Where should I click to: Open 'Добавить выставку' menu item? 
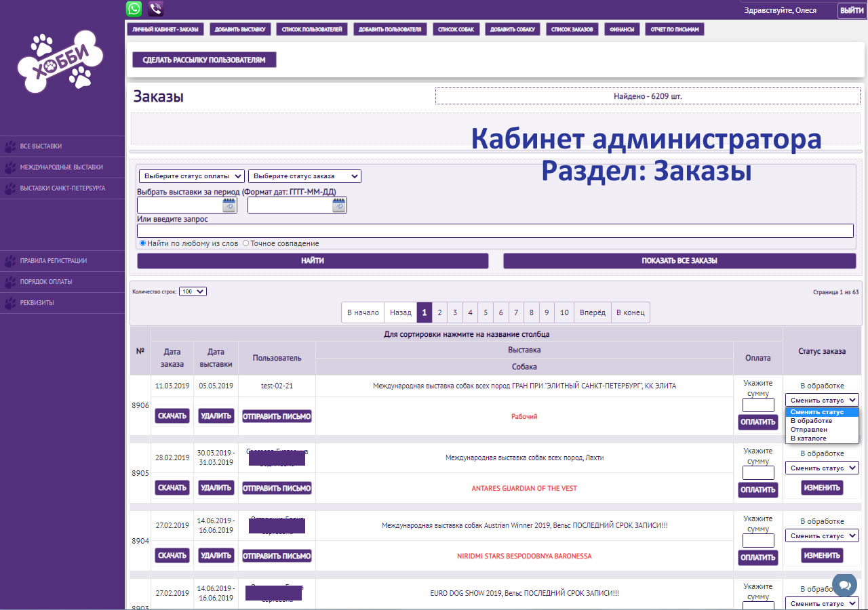click(240, 29)
